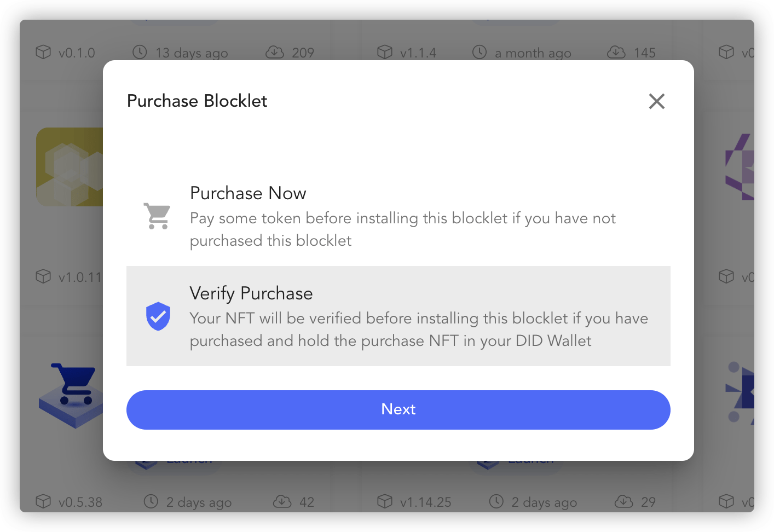Screen dimensions: 774x532
Task: Click the download cloud icon beside 209
Action: pyautogui.click(x=275, y=52)
